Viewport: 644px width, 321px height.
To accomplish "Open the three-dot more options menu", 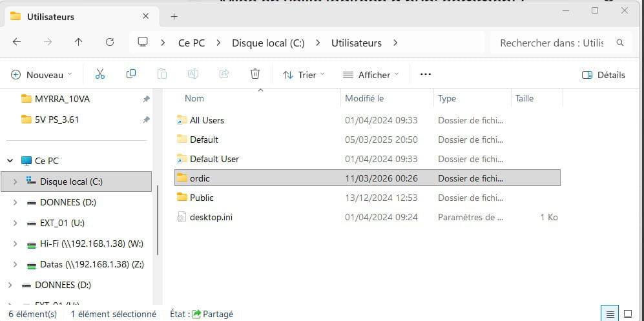I will point(425,74).
